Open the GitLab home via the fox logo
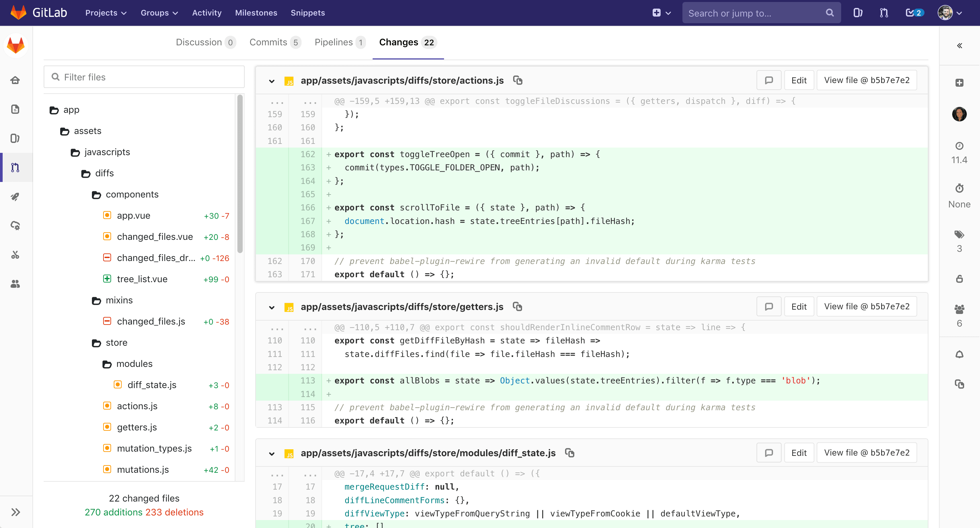This screenshot has width=980, height=528. [x=16, y=45]
